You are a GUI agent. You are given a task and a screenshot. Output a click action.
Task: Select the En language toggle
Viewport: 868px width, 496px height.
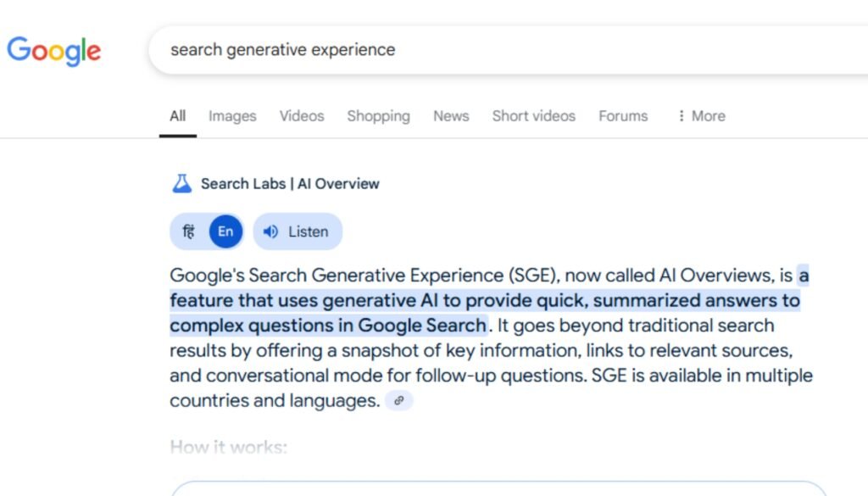tap(225, 231)
